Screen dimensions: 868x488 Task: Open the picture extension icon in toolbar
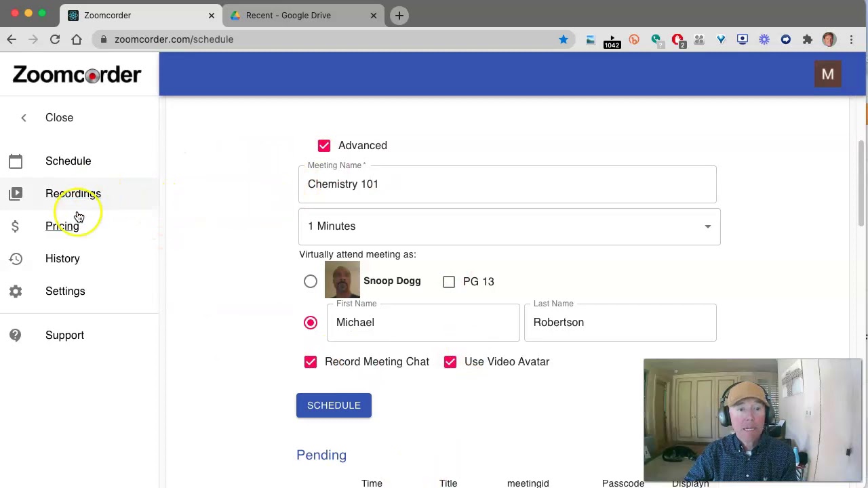coord(591,39)
